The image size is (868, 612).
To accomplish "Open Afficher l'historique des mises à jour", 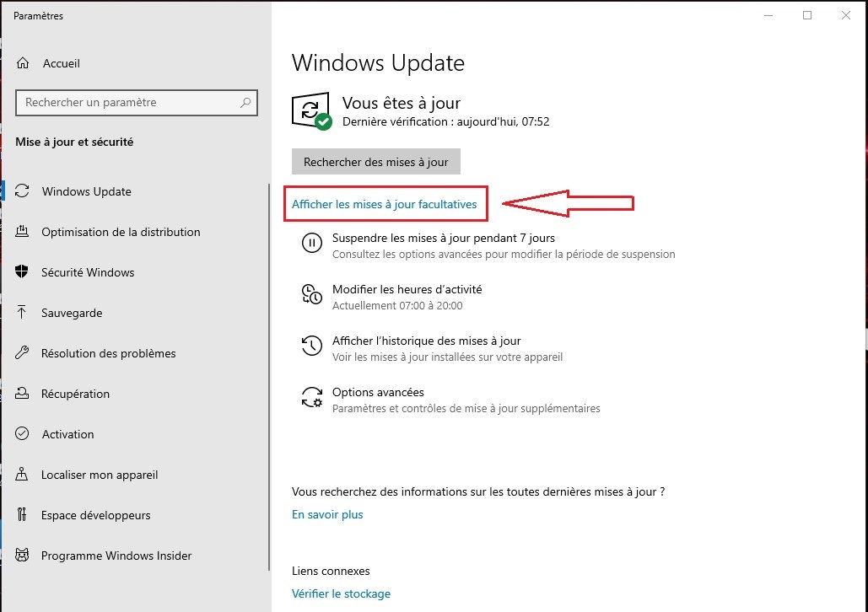I will tap(426, 341).
